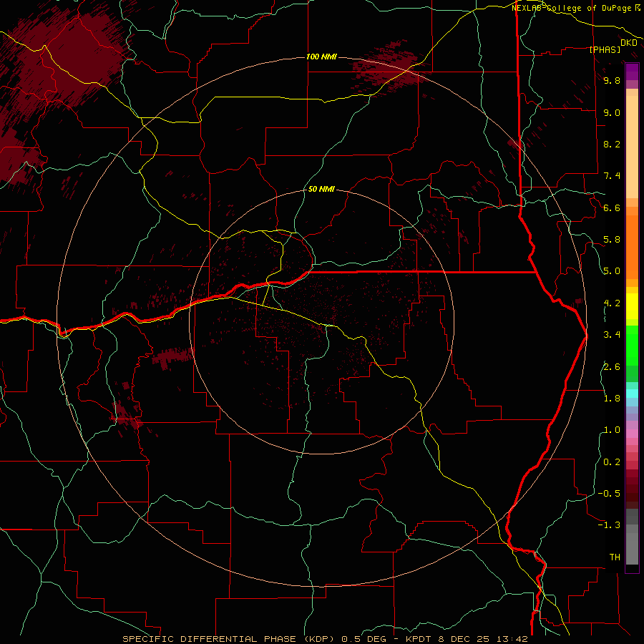644x644 pixels.
Task: Pick the 5.0 scale value
Action: pos(612,271)
